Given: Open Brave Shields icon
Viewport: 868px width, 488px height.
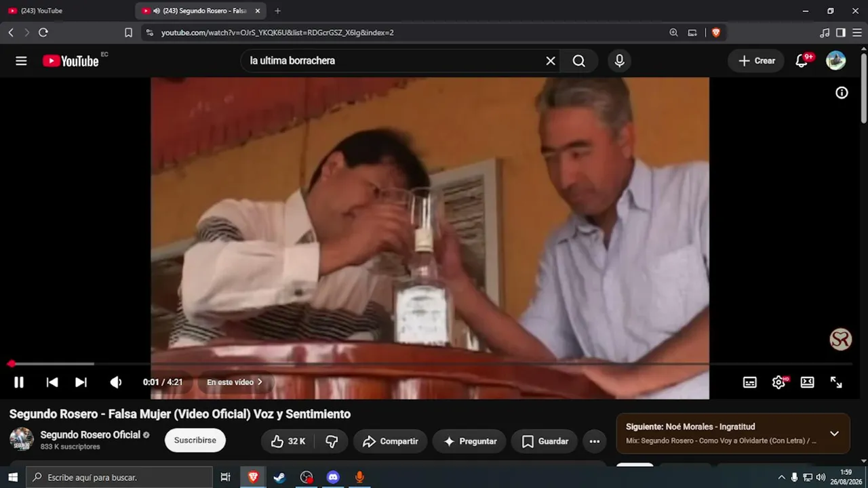Looking at the screenshot, I should coord(716,33).
